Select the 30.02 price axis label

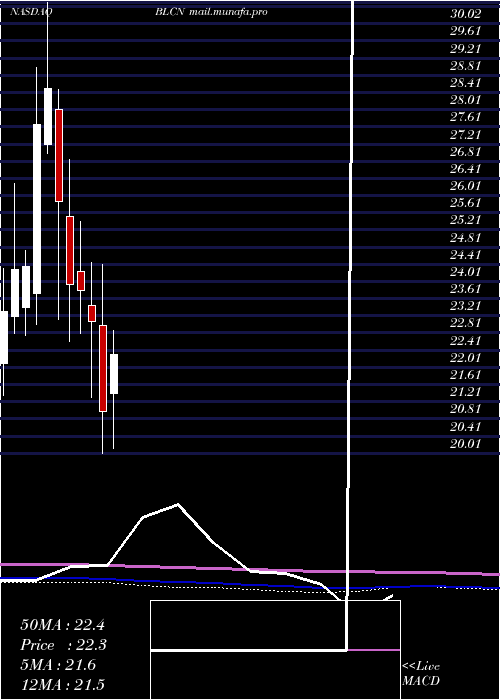465,14
